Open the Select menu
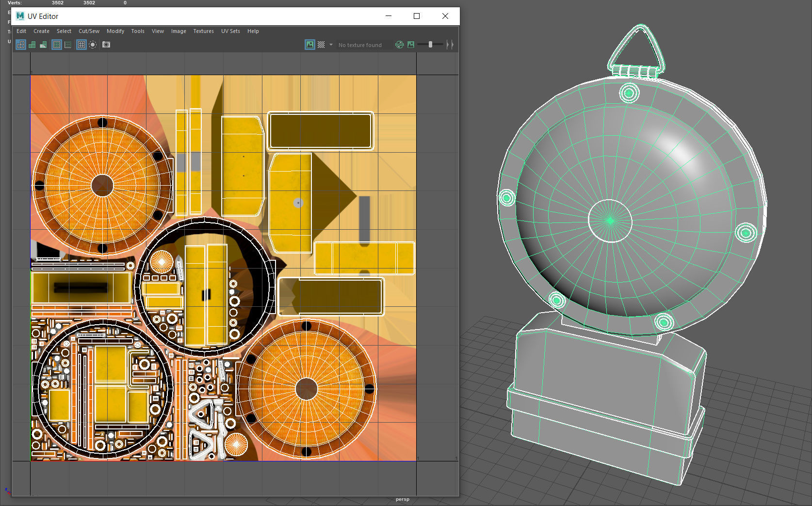 click(64, 31)
